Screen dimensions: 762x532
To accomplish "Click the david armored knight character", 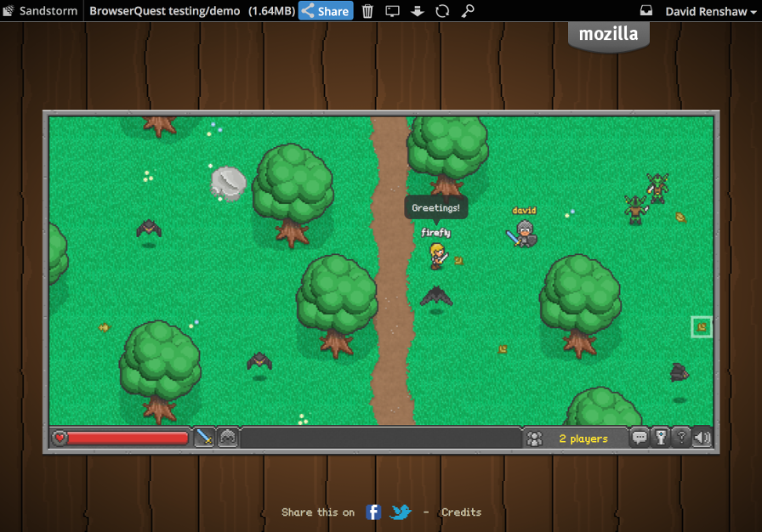I will click(x=522, y=235).
